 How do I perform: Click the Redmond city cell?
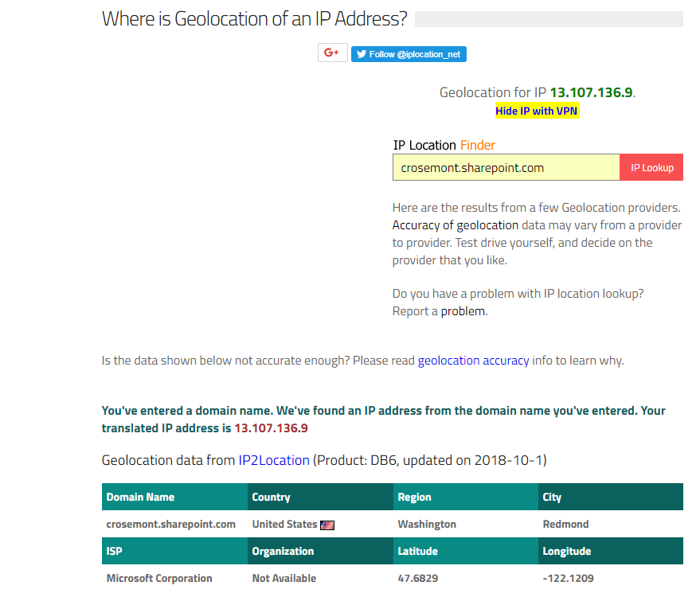pos(565,525)
